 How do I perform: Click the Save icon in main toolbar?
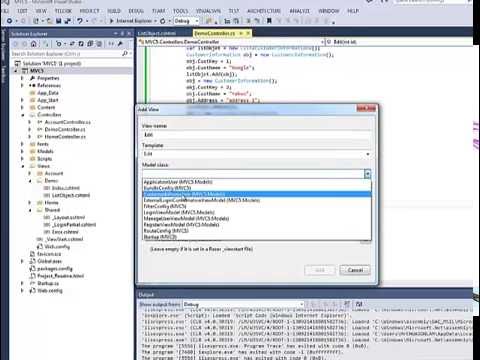tap(59, 21)
